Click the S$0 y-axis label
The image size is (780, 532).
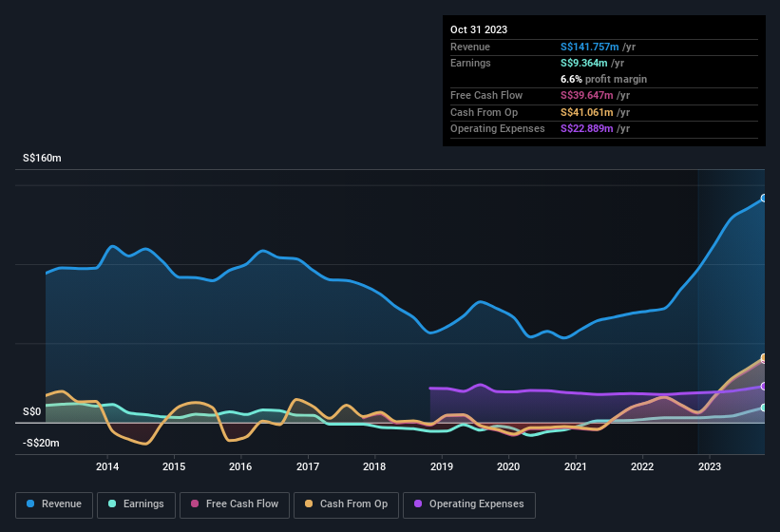(x=32, y=412)
